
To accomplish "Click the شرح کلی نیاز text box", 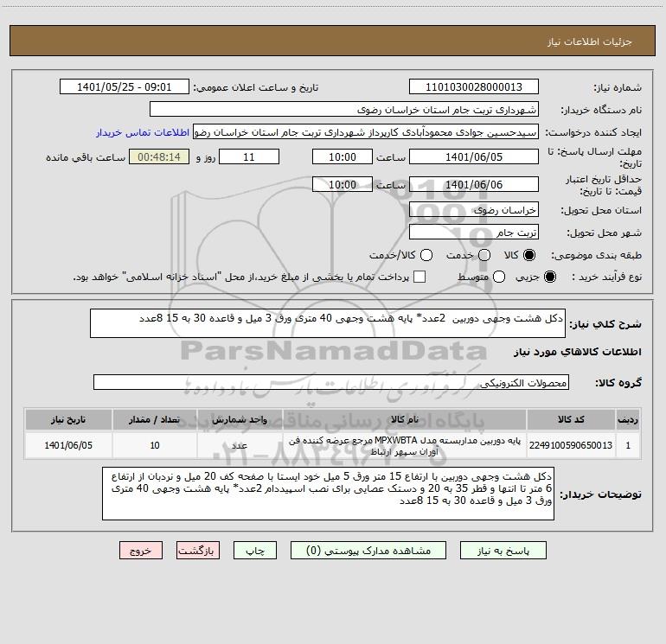I will (x=328, y=323).
